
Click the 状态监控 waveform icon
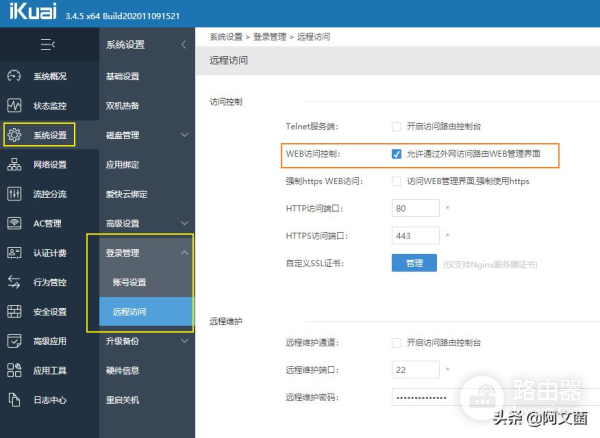[x=14, y=105]
